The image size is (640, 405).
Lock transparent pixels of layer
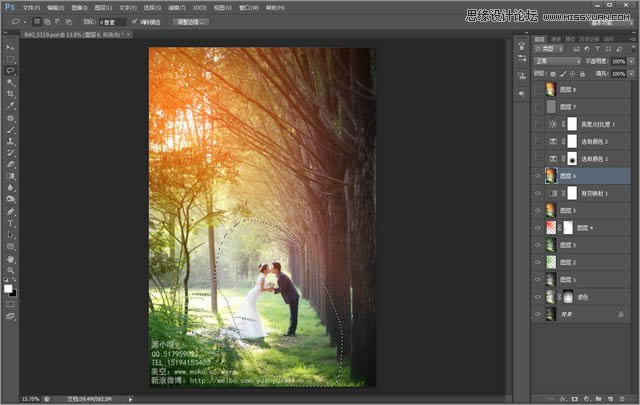click(553, 74)
